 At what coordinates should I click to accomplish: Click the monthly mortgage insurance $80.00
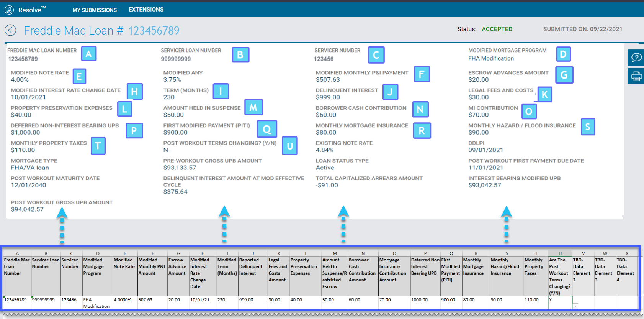click(326, 133)
